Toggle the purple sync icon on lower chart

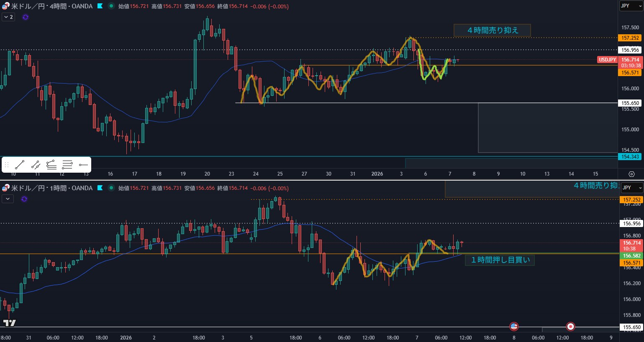coord(24,199)
